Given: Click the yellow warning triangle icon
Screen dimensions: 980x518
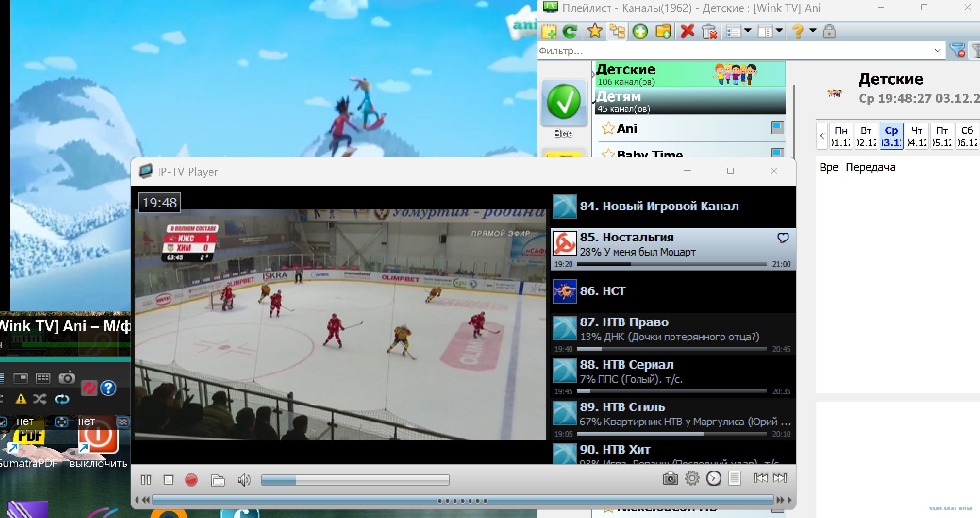Looking at the screenshot, I should coord(20,399).
